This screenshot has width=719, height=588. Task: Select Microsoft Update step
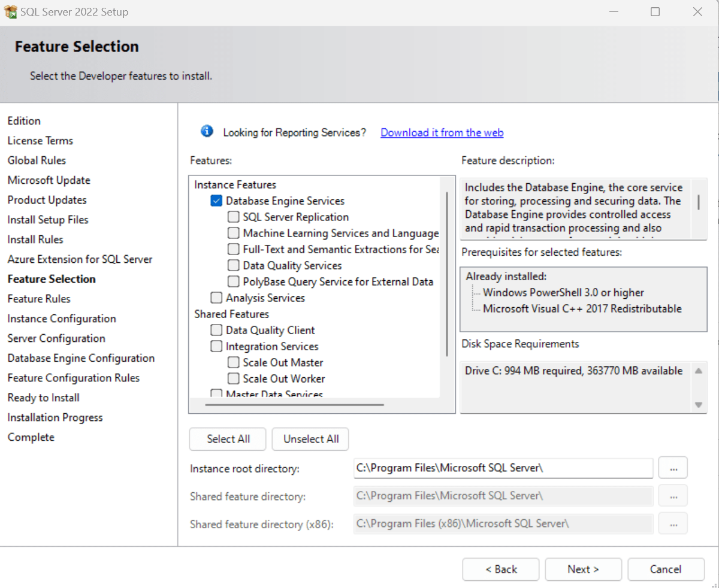(x=49, y=180)
